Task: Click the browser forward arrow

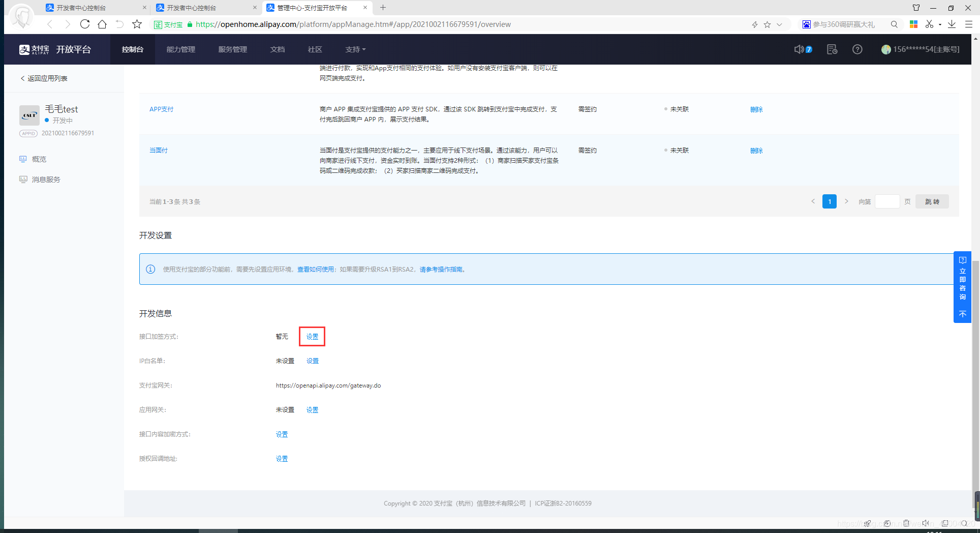Action: [x=67, y=24]
